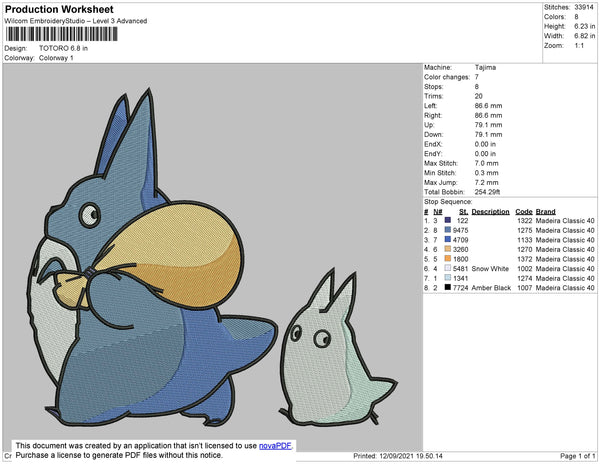Click the dark purple swatch for code 1322

point(447,220)
